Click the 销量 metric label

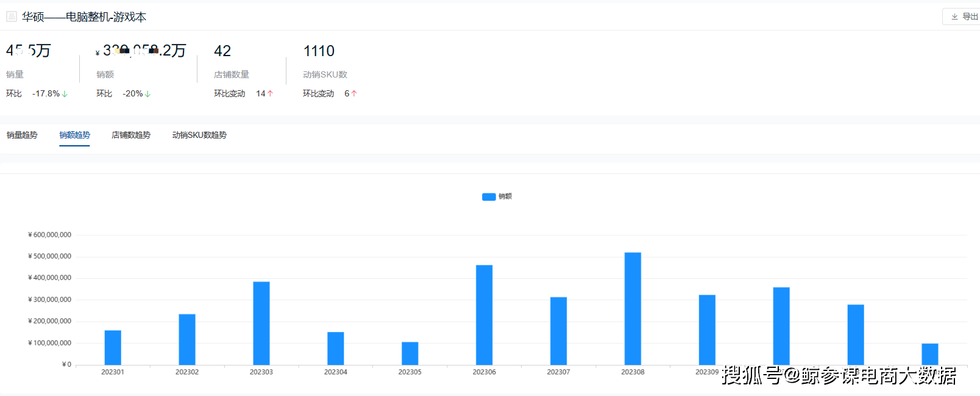click(15, 74)
